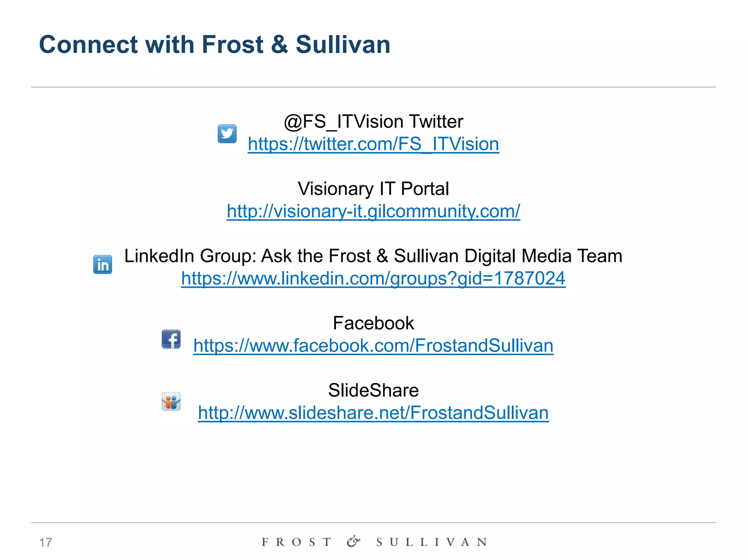This screenshot has height=560, width=747.
Task: Click the Visionary IT Portal heading
Action: (x=373, y=189)
